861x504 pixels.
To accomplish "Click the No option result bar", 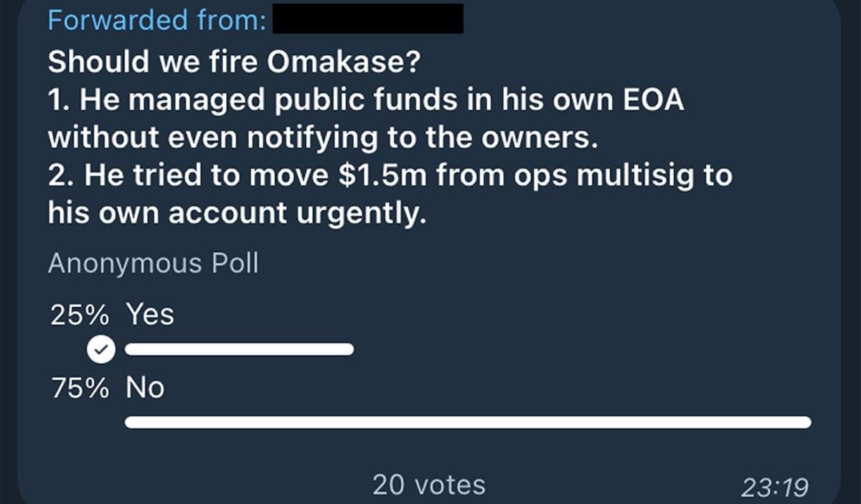I will [x=468, y=422].
